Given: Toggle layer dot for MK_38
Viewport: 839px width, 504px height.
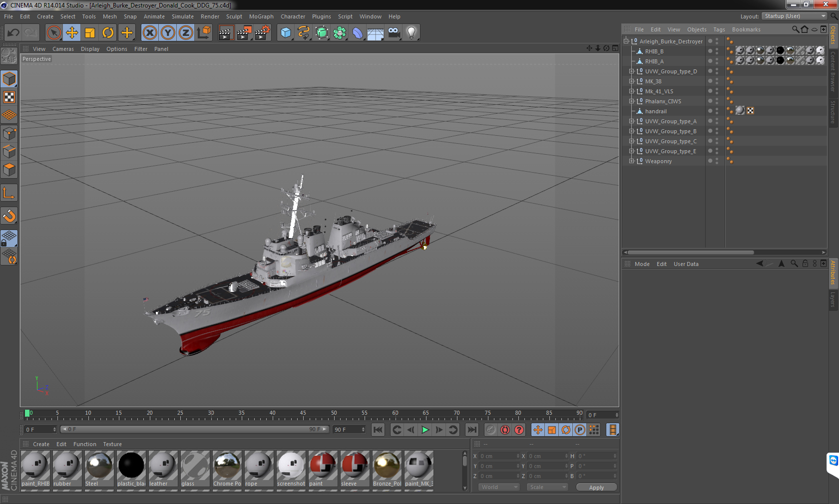Looking at the screenshot, I should 710,81.
